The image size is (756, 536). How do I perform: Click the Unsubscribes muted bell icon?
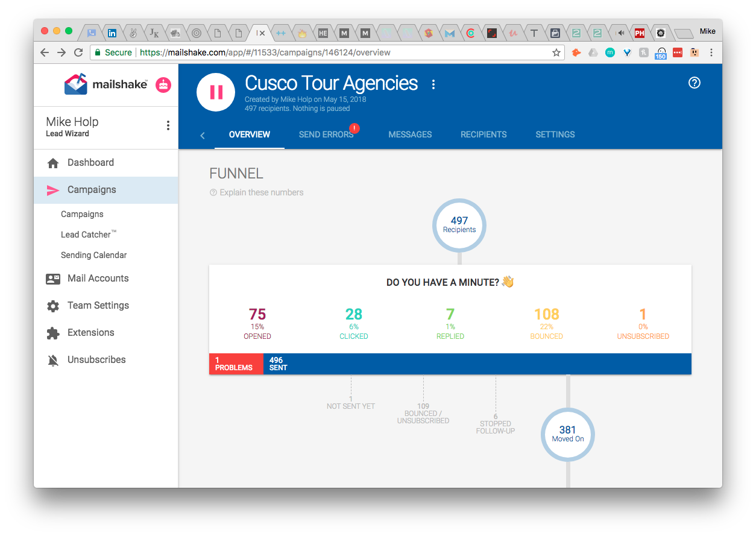point(53,361)
